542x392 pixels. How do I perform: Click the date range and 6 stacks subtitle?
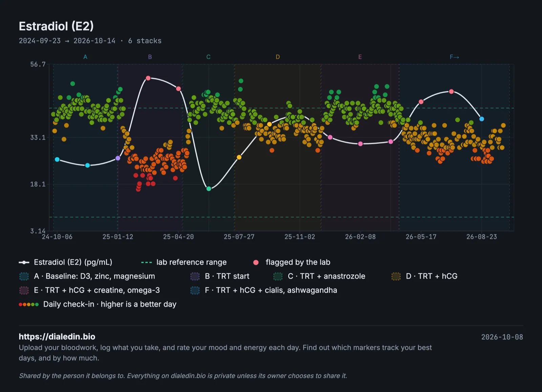click(90, 41)
